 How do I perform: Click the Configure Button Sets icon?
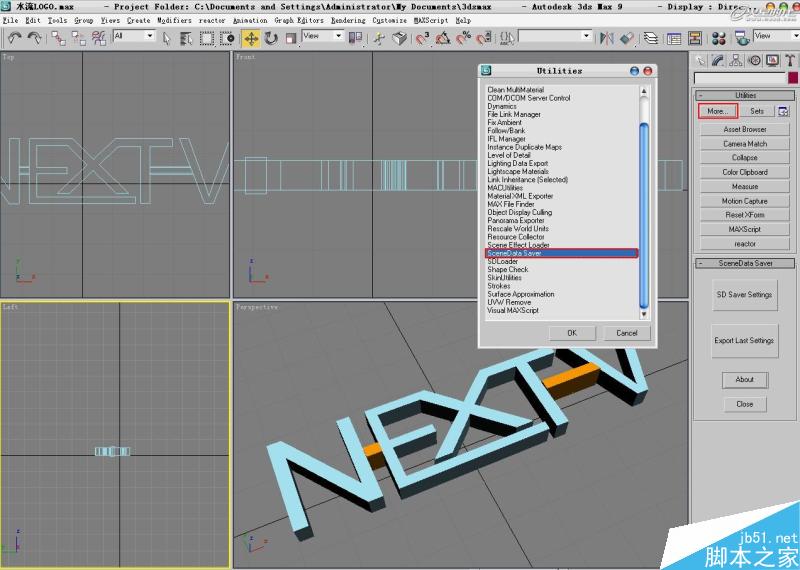pos(783,111)
